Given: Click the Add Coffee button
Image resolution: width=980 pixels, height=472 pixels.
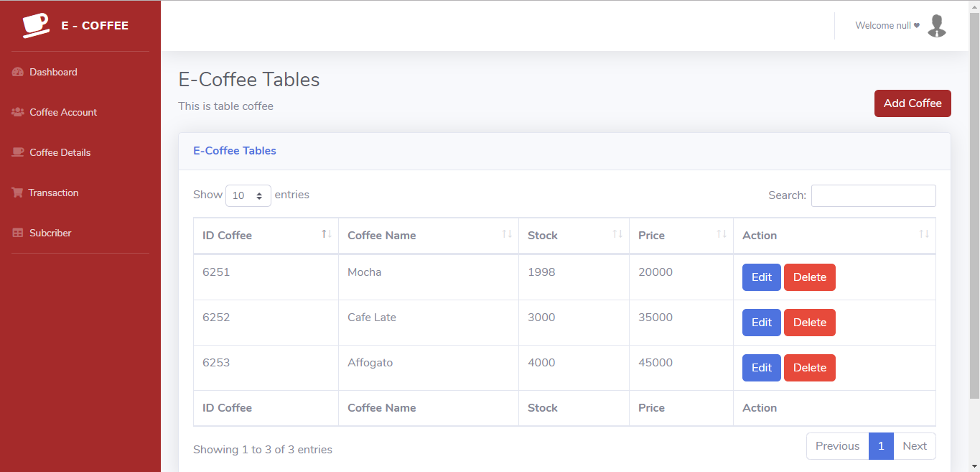Looking at the screenshot, I should pos(913,103).
